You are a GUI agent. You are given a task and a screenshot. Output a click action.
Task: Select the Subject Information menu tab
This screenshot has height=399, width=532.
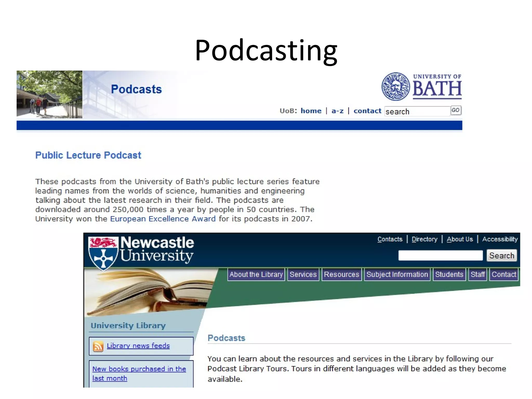point(397,275)
